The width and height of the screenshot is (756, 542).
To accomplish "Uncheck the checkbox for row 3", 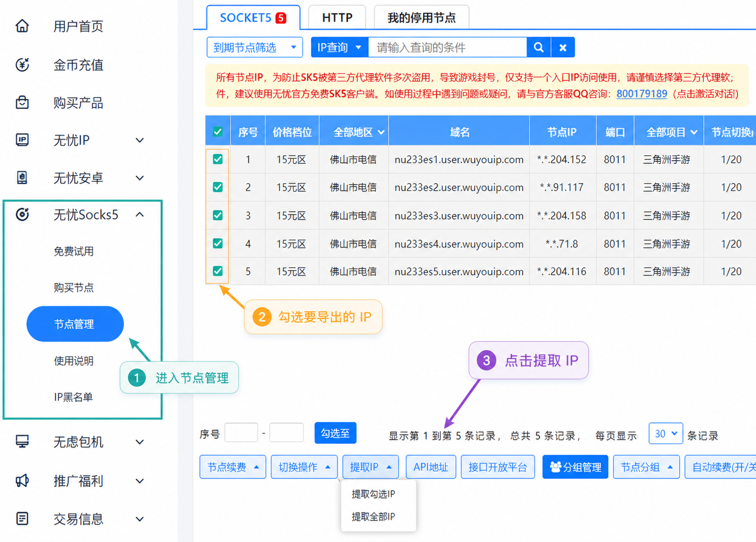I will pyautogui.click(x=218, y=215).
